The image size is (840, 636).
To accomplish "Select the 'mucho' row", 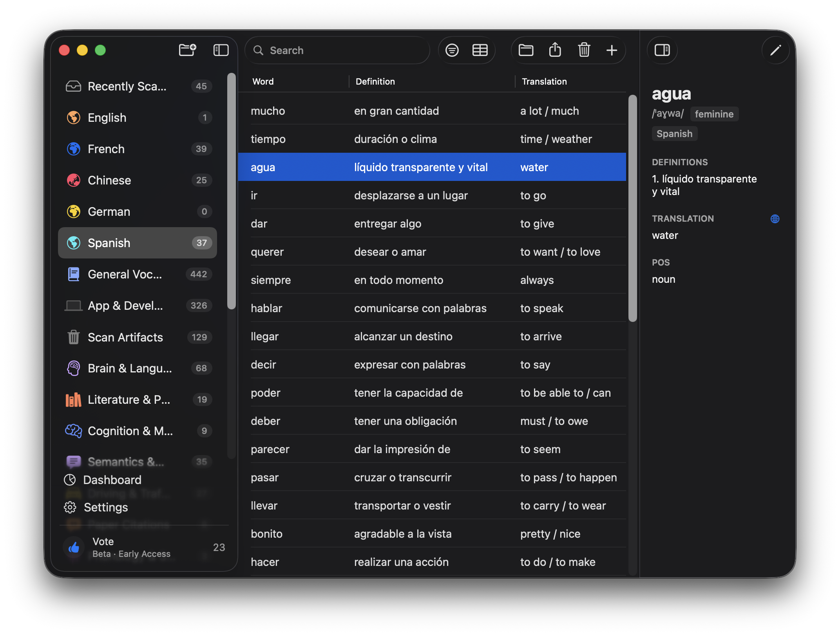I will click(432, 111).
